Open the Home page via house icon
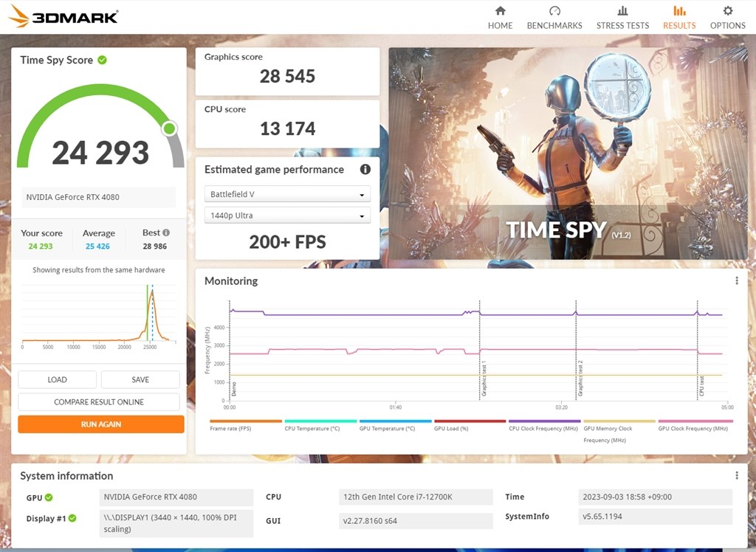The height and width of the screenshot is (552, 756). tap(500, 10)
